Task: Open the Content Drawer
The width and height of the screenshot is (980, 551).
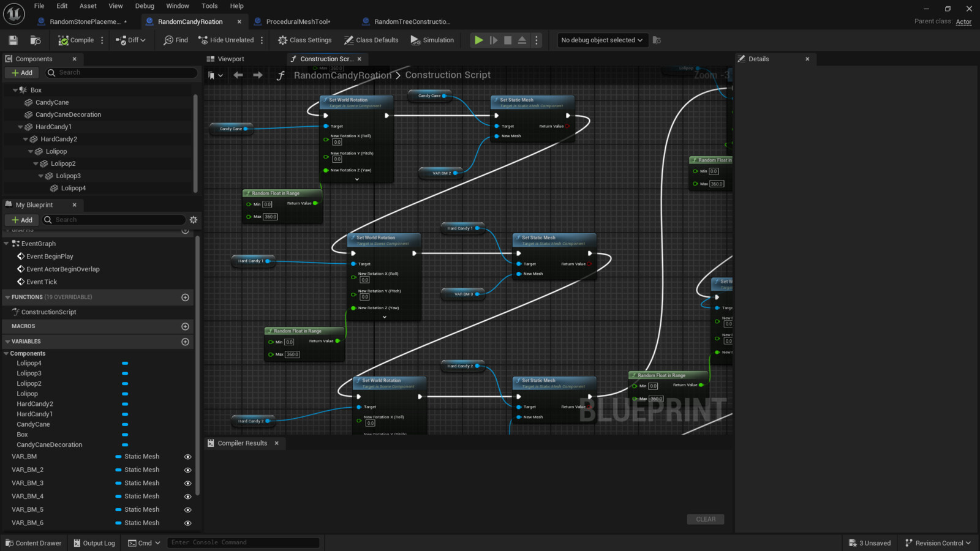Action: [34, 543]
